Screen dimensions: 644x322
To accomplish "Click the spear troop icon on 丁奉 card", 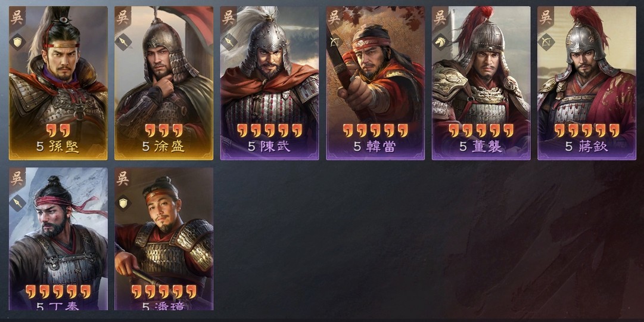I will pos(17,203).
